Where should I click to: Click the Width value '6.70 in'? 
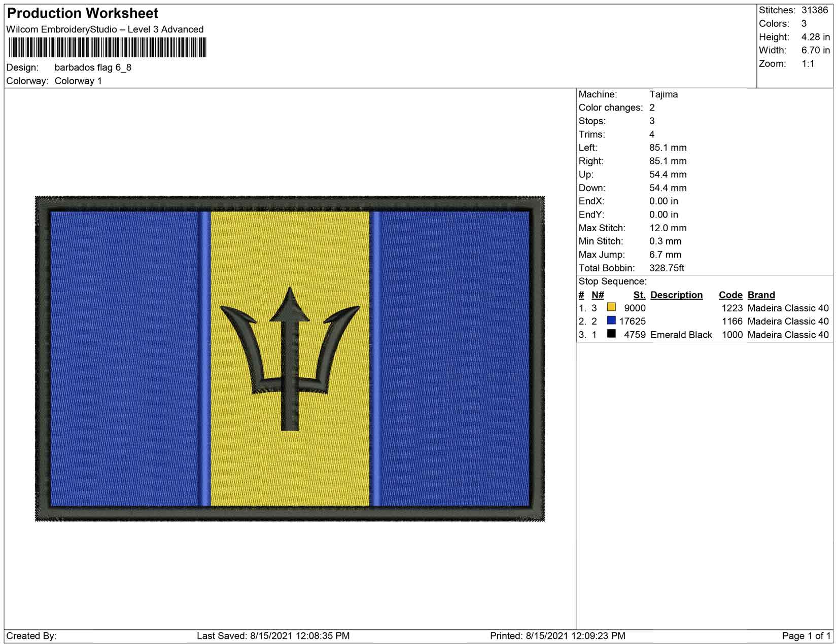coord(816,50)
